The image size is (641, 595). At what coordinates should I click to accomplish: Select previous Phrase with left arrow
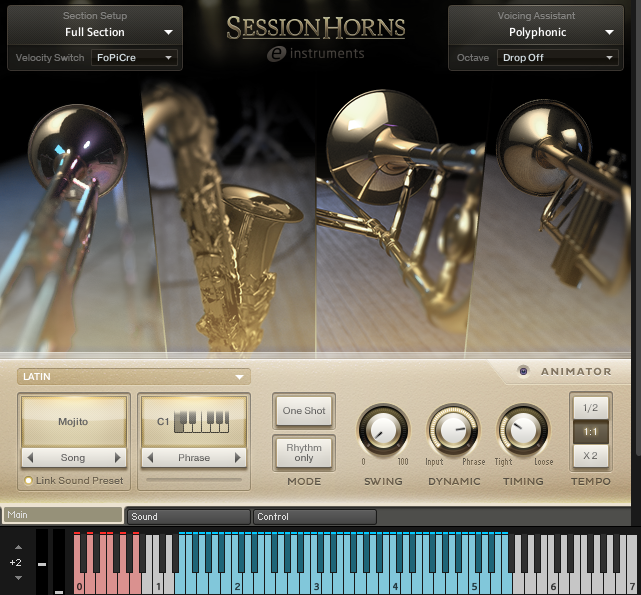(150, 458)
